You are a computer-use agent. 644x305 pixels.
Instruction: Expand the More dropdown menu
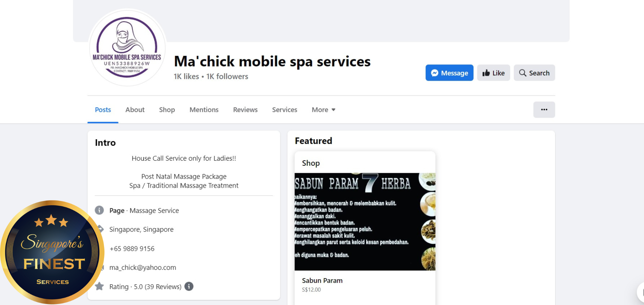(323, 109)
